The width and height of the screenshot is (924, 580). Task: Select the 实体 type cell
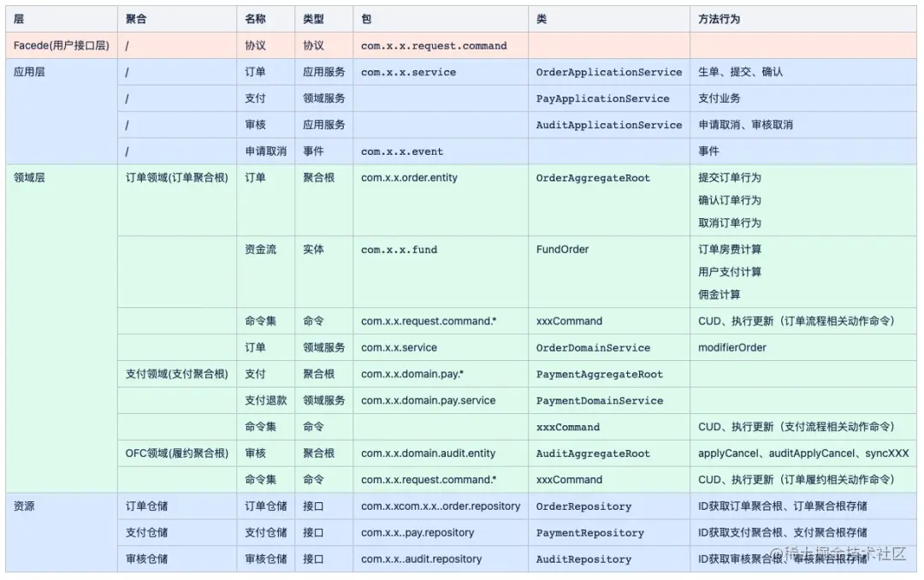(323, 272)
